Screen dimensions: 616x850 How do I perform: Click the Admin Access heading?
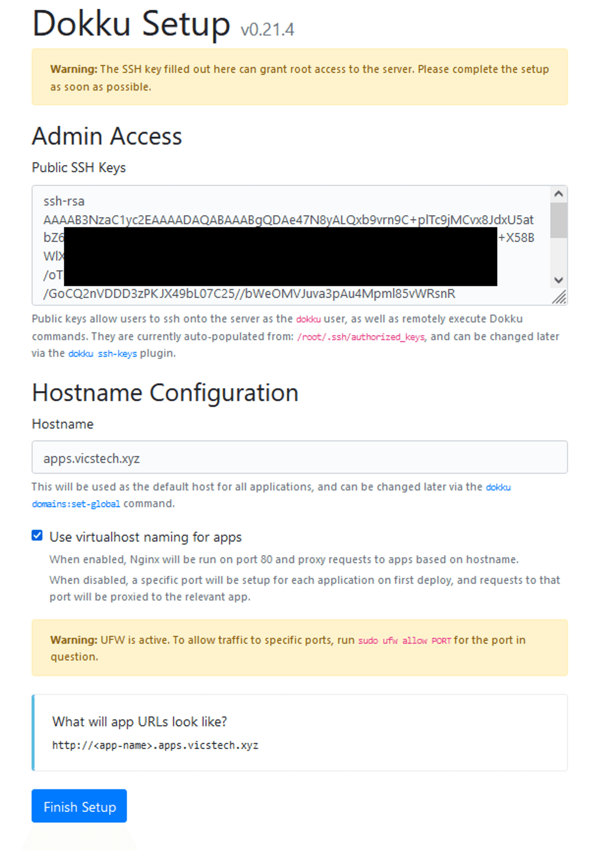coord(107,136)
